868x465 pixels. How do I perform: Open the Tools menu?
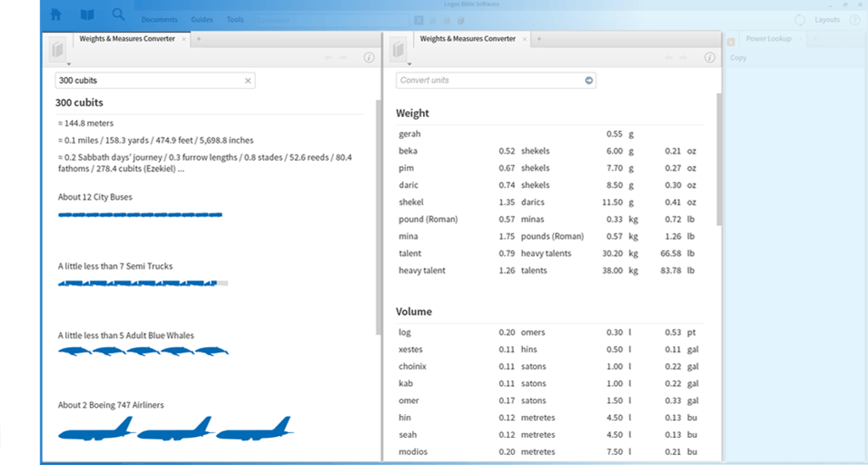(x=236, y=20)
